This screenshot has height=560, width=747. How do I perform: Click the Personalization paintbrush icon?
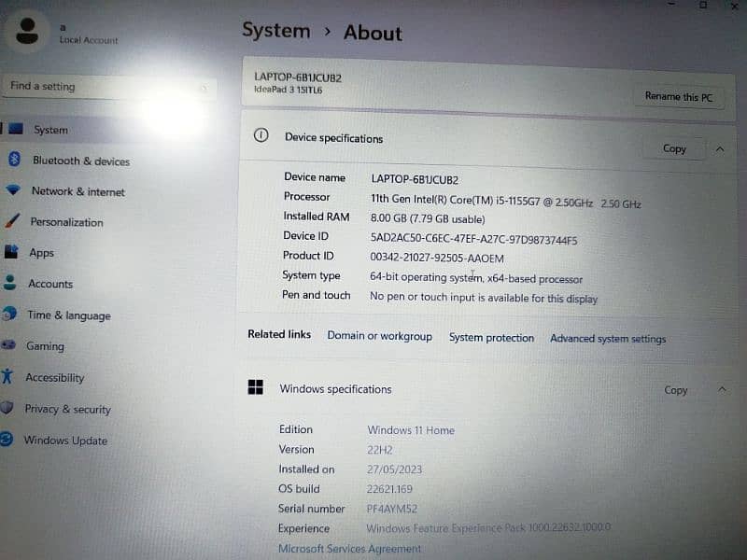point(12,221)
